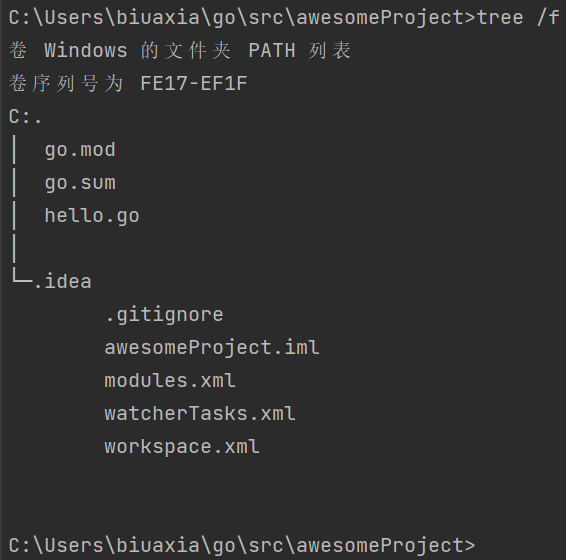Click the tree /f command text
The width and height of the screenshot is (566, 560).
tap(518, 17)
